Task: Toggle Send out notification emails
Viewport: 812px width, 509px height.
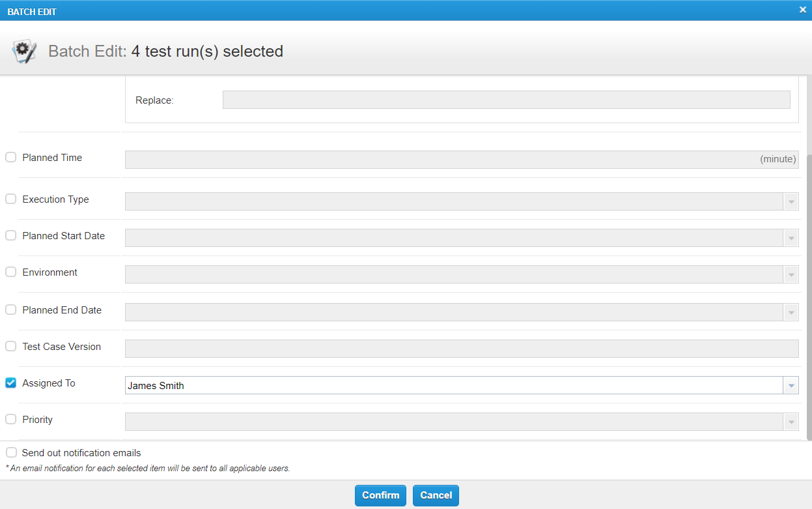Action: coord(12,452)
